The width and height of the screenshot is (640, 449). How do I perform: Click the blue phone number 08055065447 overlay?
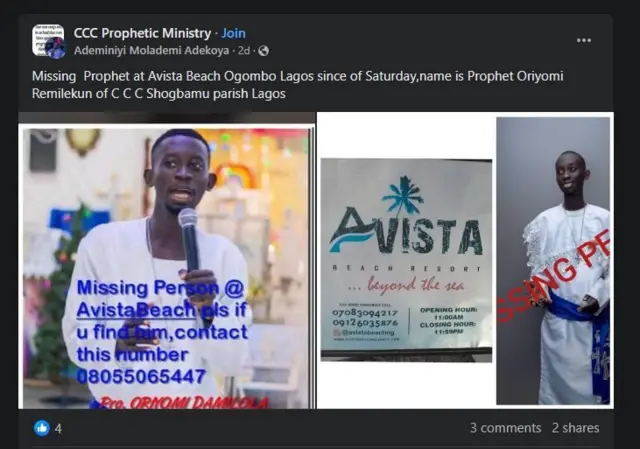[141, 376]
